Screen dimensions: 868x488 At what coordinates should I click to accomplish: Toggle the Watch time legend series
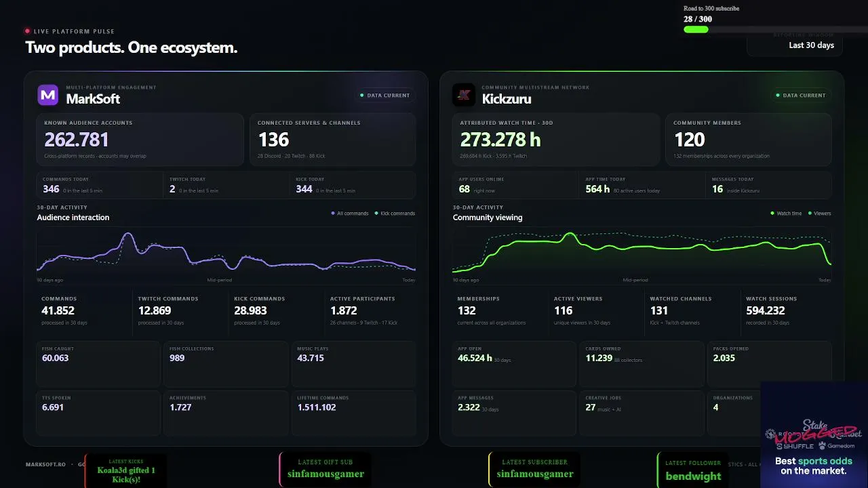(786, 213)
